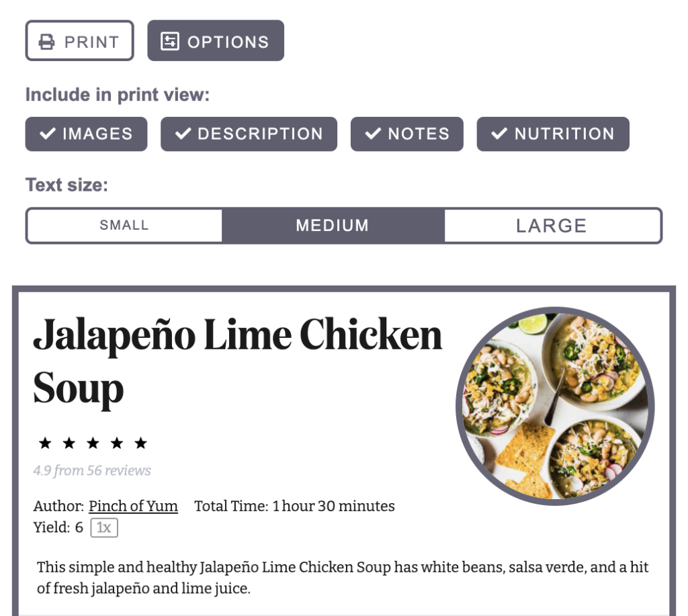688x616 pixels.
Task: Toggle Images in print view
Action: pyautogui.click(x=87, y=134)
